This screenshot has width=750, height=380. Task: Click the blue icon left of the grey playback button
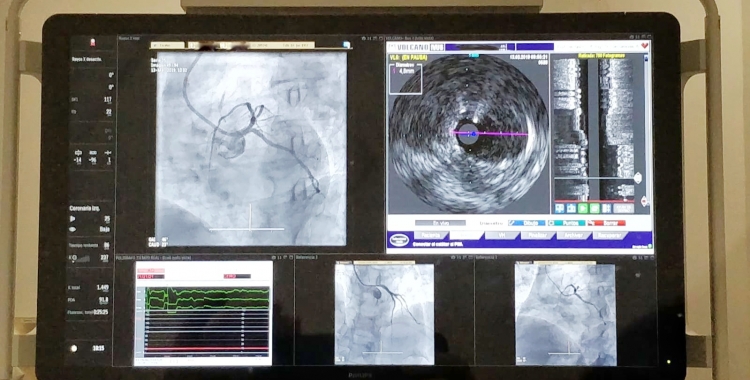point(606,208)
